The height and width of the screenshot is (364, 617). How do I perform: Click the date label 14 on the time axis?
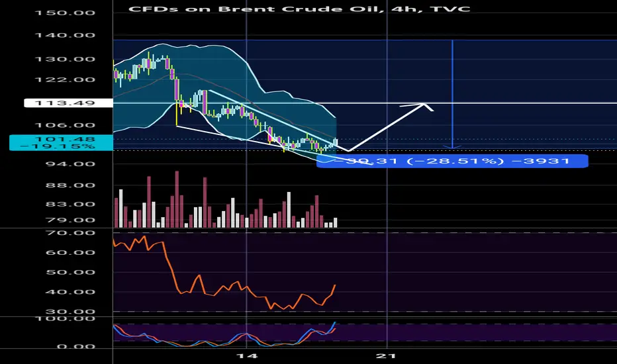click(247, 356)
